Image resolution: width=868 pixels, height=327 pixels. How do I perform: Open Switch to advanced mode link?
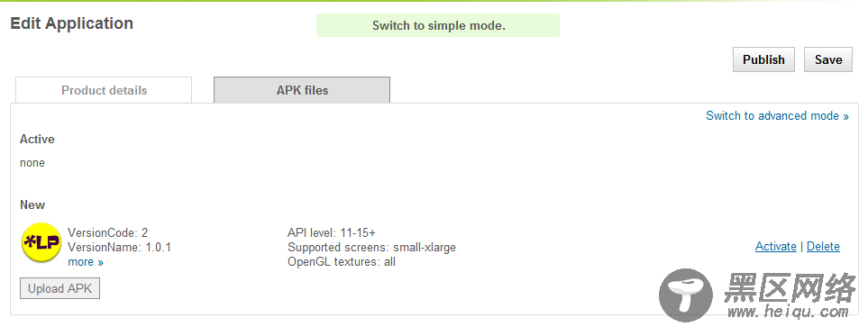777,115
